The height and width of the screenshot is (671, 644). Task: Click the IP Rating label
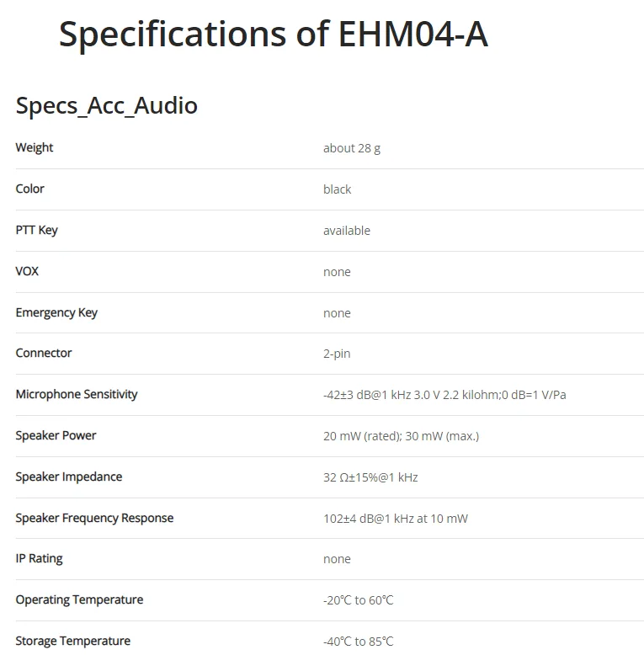[40, 559]
